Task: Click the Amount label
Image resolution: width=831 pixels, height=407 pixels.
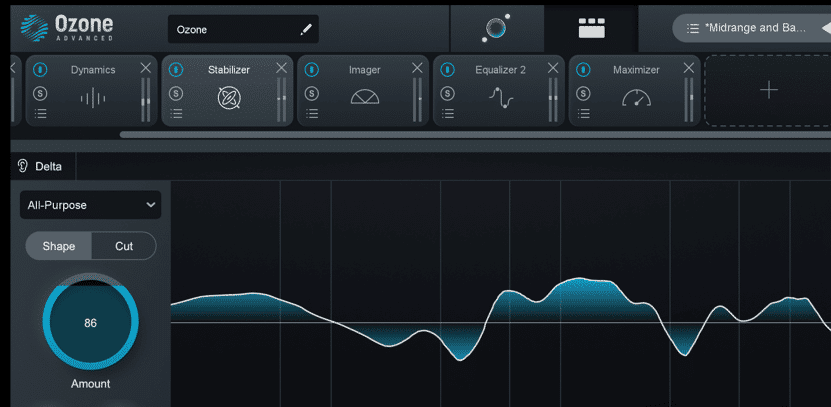Action: click(91, 384)
